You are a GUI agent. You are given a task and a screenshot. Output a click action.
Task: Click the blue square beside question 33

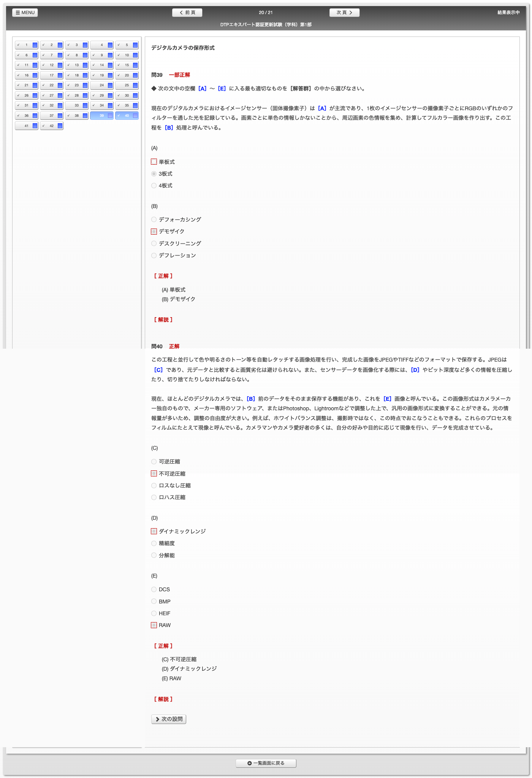[x=85, y=106]
